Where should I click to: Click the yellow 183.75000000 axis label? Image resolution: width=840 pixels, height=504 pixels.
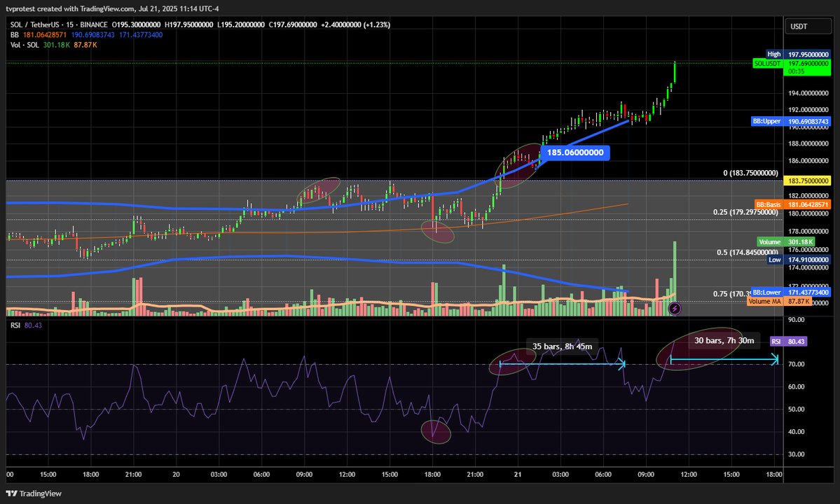pyautogui.click(x=808, y=181)
